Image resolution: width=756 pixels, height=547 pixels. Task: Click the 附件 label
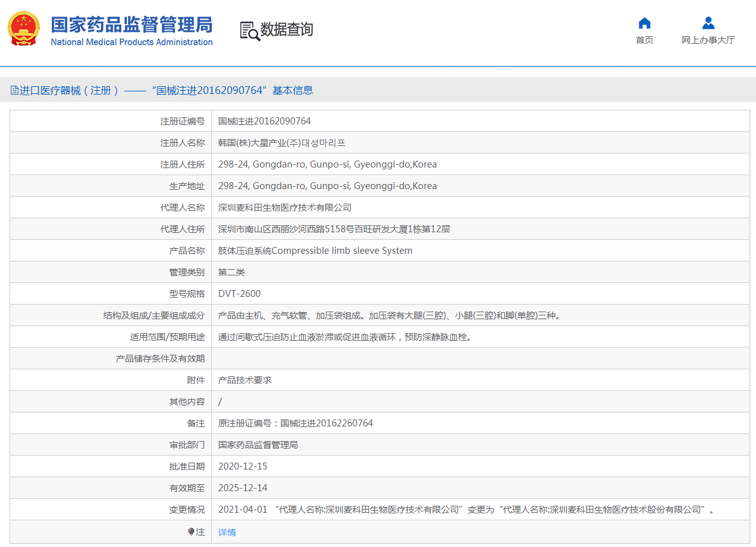[x=196, y=380]
